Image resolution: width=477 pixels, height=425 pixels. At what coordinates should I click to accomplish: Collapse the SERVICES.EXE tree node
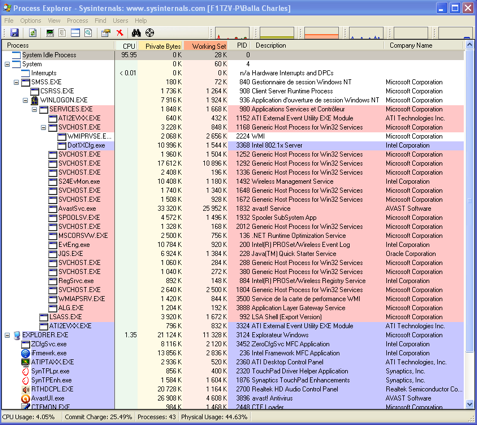click(34, 109)
